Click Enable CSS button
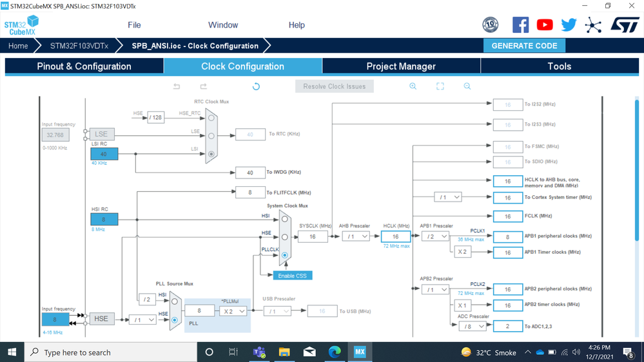 (x=293, y=276)
